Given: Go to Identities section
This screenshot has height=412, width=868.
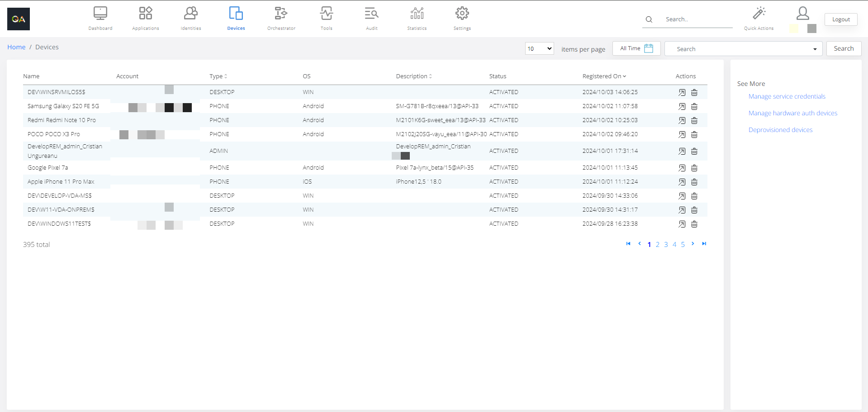Looking at the screenshot, I should click(x=190, y=18).
